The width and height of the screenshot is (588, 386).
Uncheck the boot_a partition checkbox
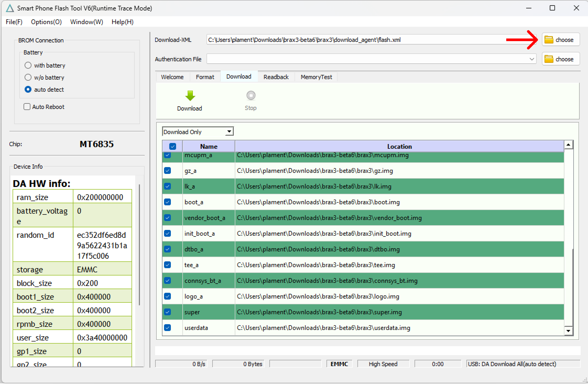[167, 202]
